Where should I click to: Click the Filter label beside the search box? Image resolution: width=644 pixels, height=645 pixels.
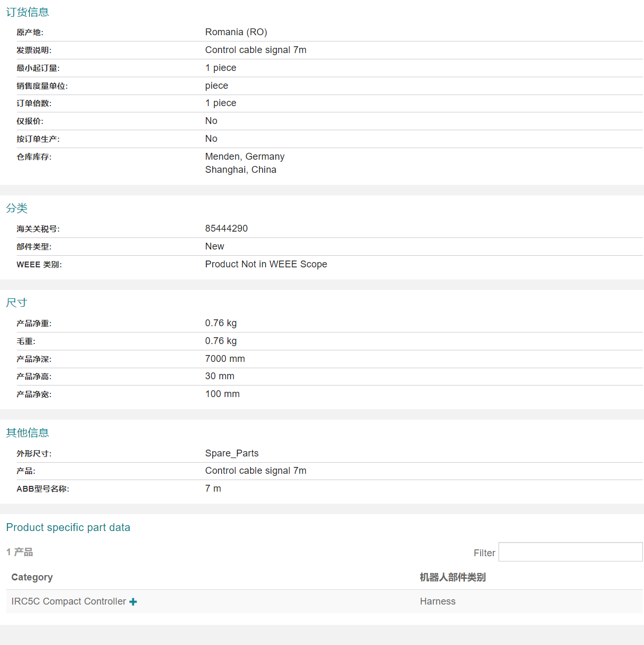click(x=484, y=553)
